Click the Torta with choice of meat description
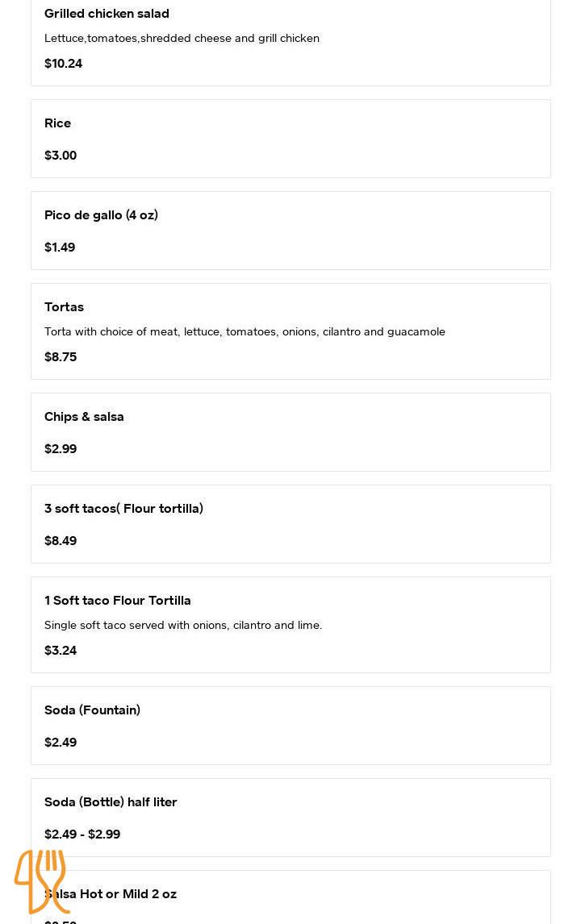Image resolution: width=581 pixels, height=924 pixels. pos(245,331)
